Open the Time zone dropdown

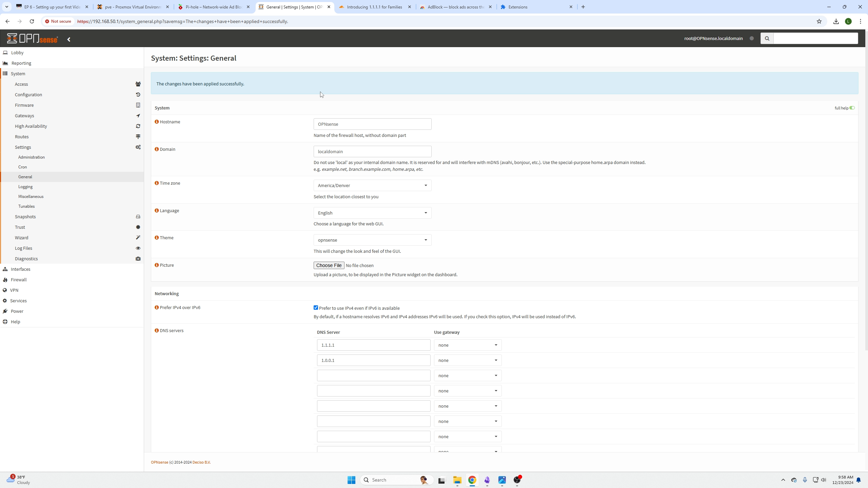tap(372, 185)
